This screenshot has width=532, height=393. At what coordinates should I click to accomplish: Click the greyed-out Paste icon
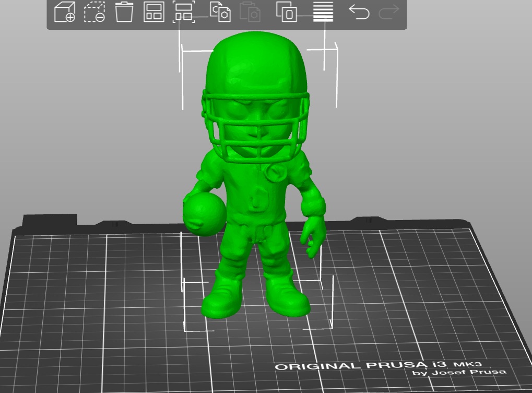click(250, 12)
